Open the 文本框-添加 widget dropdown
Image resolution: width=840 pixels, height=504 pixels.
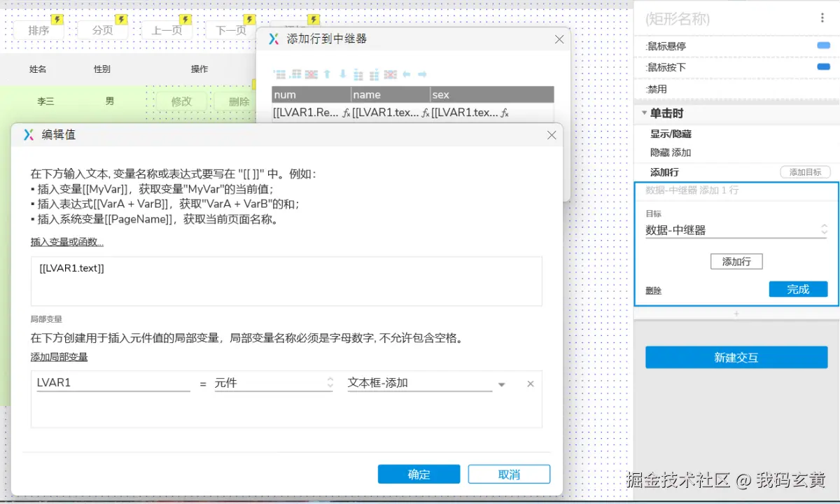click(x=420, y=383)
